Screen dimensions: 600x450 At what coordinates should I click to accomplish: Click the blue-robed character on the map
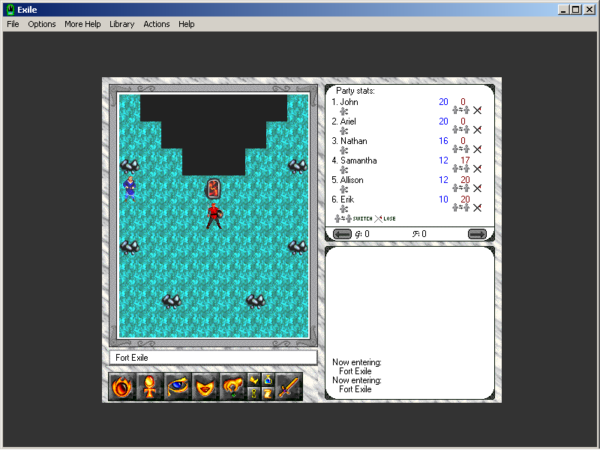129,186
